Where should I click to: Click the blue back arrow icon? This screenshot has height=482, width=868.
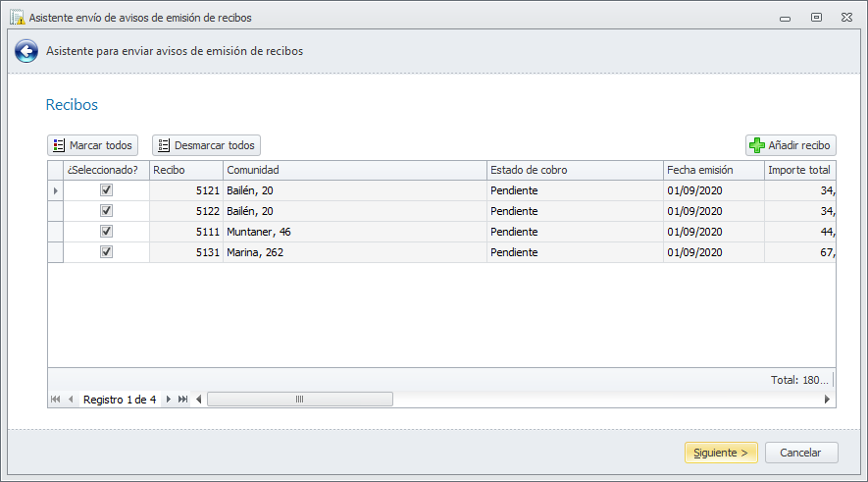(26, 51)
